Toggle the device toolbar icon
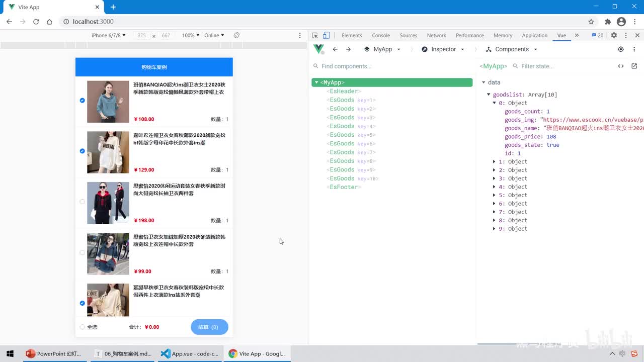The width and height of the screenshot is (644, 362). [x=326, y=35]
